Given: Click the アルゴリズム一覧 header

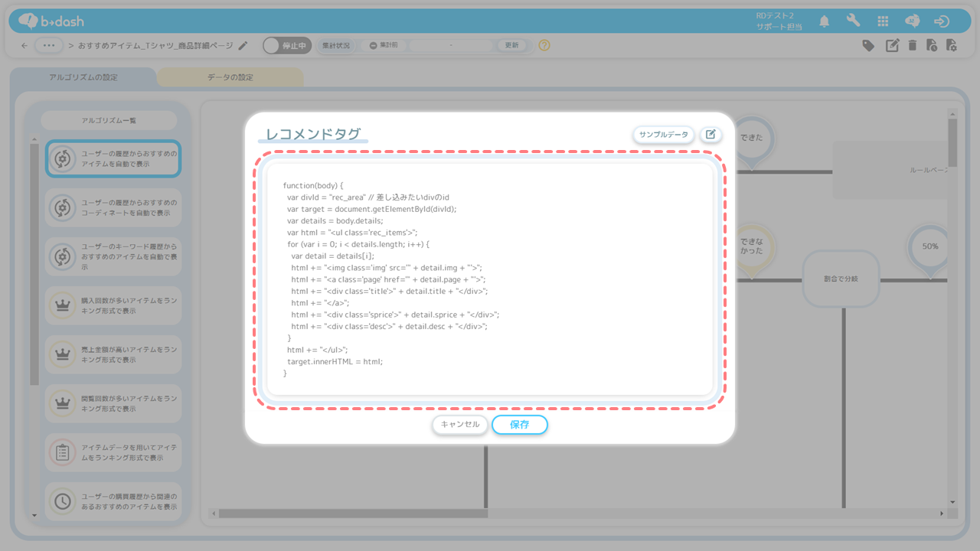Looking at the screenshot, I should click(x=109, y=121).
